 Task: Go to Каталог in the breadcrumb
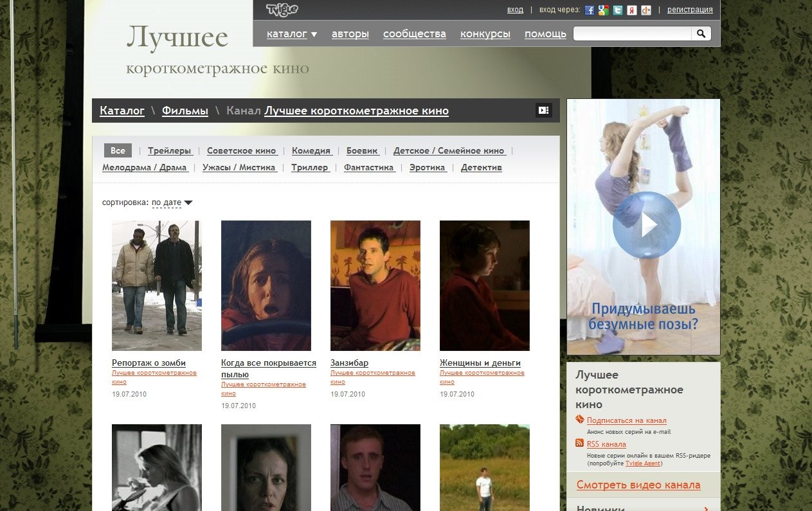122,111
